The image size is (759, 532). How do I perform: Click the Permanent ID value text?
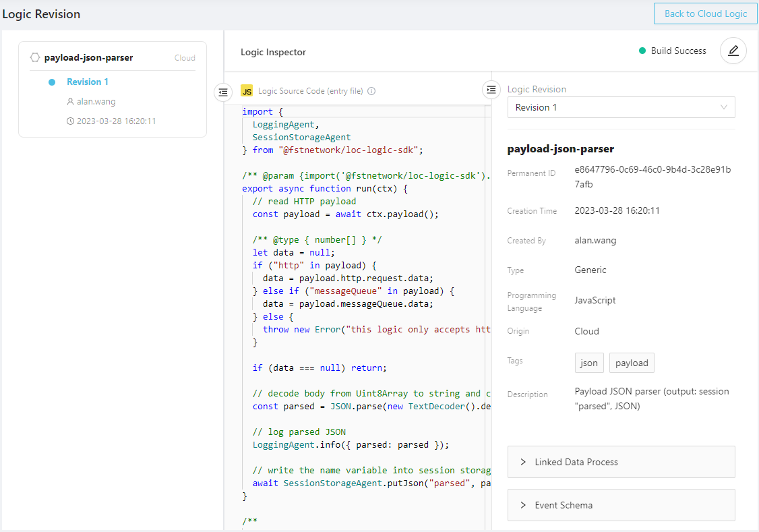pyautogui.click(x=652, y=177)
